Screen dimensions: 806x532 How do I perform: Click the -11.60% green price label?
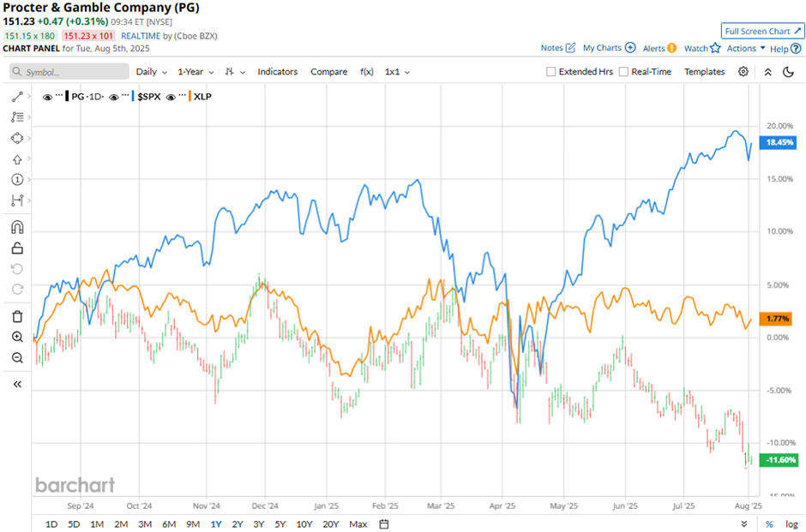point(779,459)
